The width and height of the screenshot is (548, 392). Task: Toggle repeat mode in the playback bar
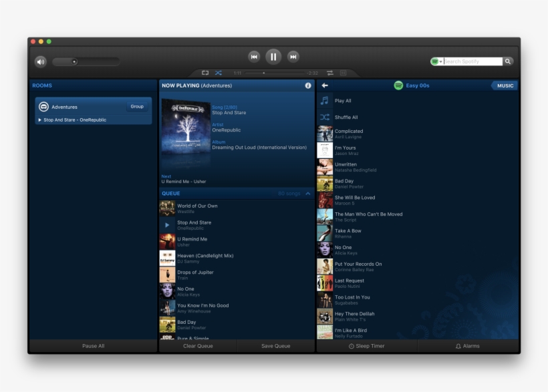205,71
